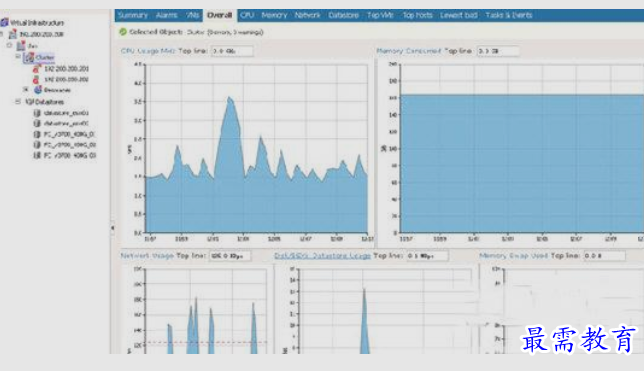Go to the Network tab
This screenshot has height=371, width=644.
[x=307, y=15]
